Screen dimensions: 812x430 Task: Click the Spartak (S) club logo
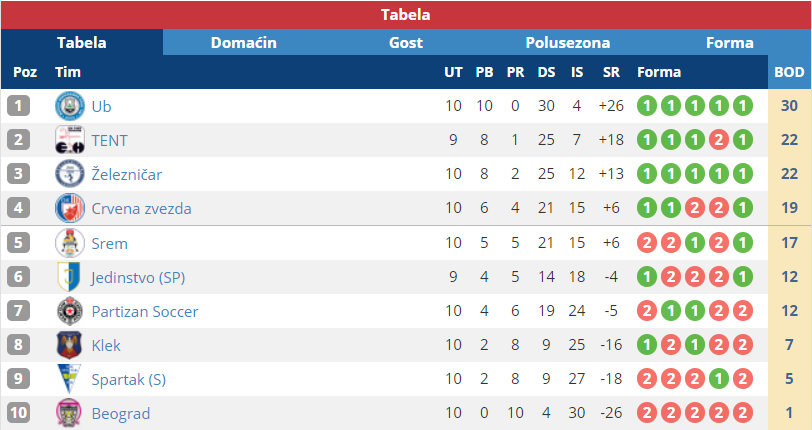pyautogui.click(x=69, y=379)
